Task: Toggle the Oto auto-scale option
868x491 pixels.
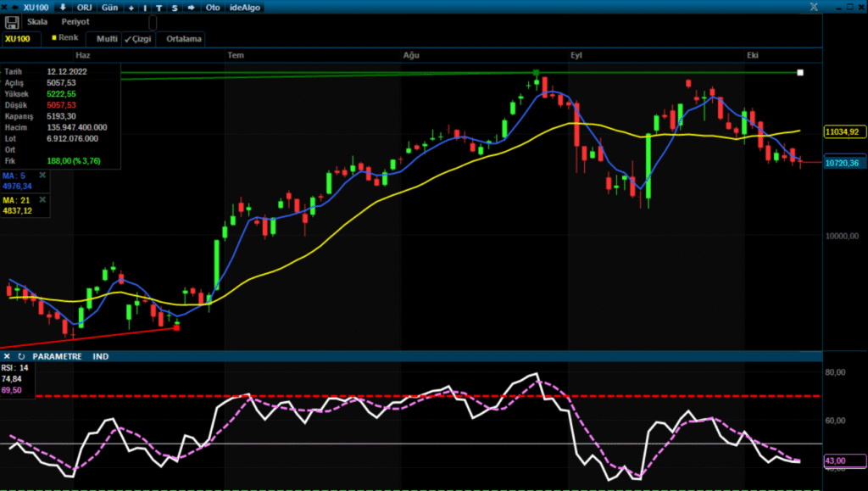Action: point(213,7)
